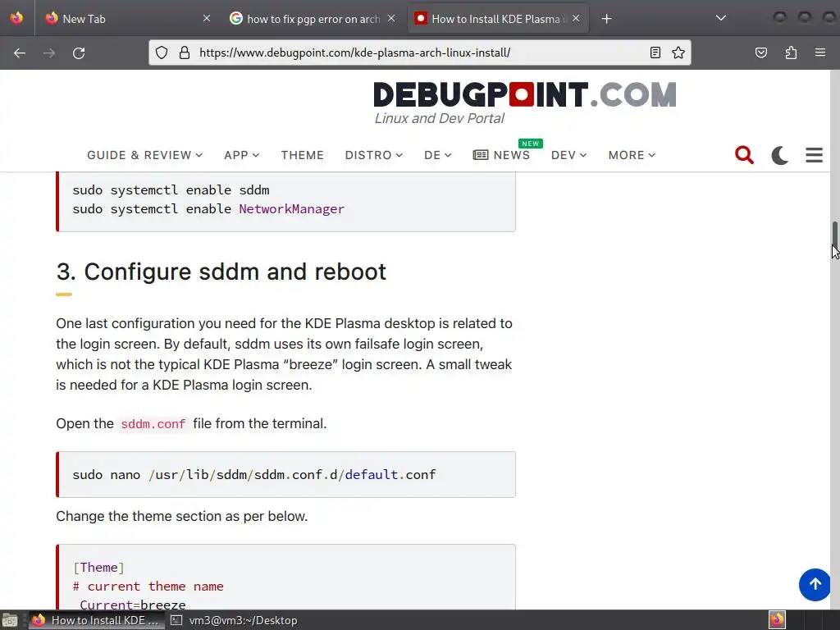Open the site's three-line menu
Image resolution: width=840 pixels, height=630 pixels.
pyautogui.click(x=815, y=155)
